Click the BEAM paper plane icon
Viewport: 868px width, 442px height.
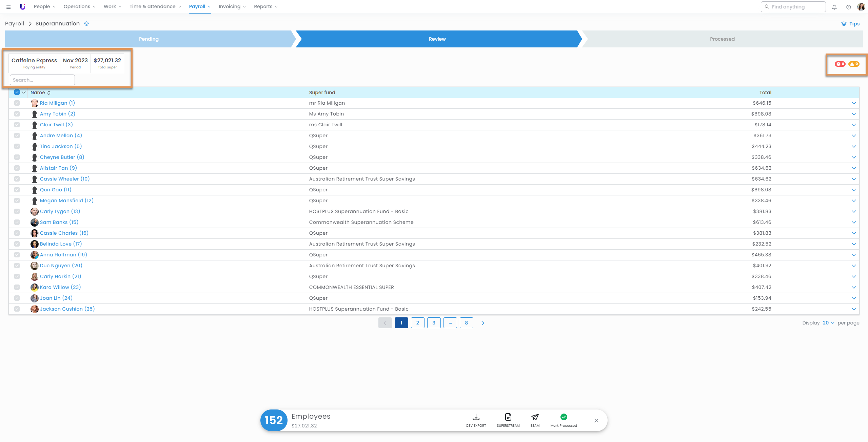tap(535, 417)
